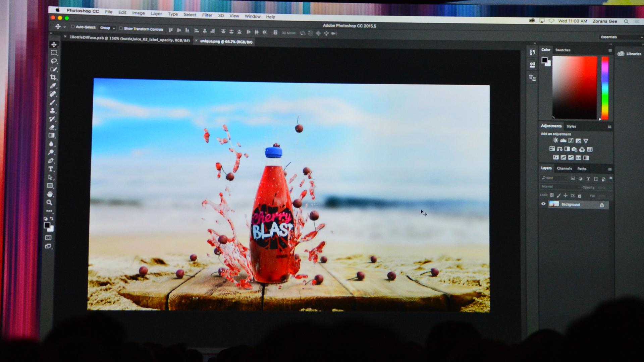Select the Hand tool
Viewport: 644px width, 362px height.
[x=50, y=194]
